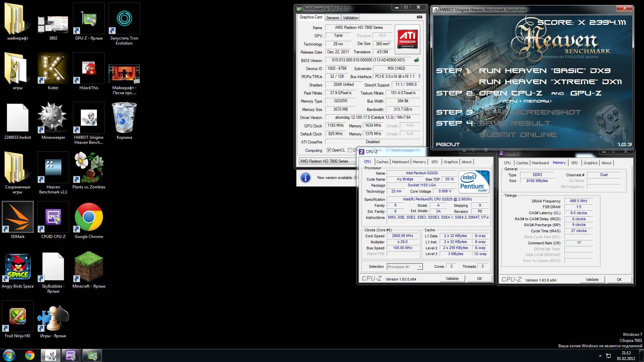This screenshot has width=644, height=362.
Task: Launch Minesweeper from the desktop
Action: tap(53, 121)
